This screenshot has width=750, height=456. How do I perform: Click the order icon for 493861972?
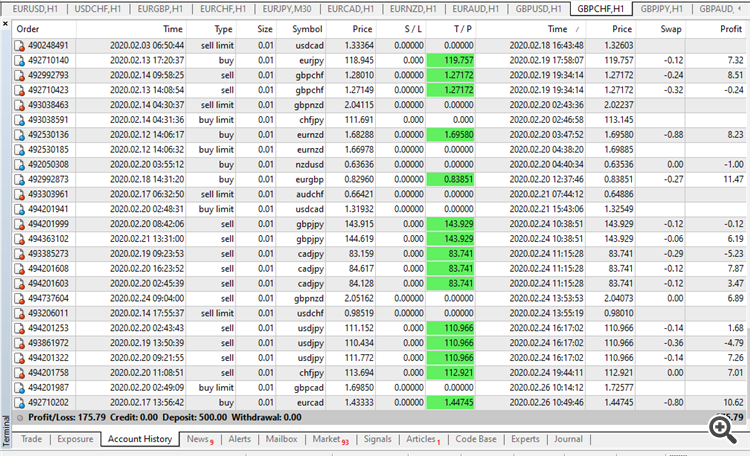tap(19, 344)
